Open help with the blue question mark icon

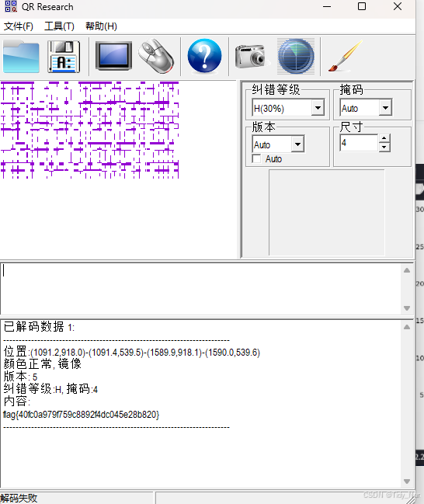click(204, 56)
